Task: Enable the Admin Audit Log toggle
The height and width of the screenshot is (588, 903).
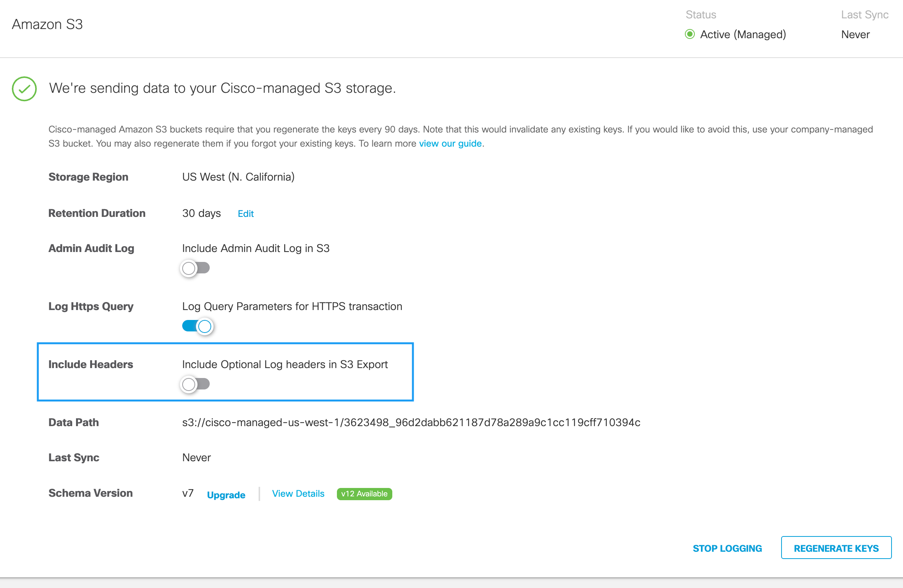Action: pyautogui.click(x=195, y=268)
